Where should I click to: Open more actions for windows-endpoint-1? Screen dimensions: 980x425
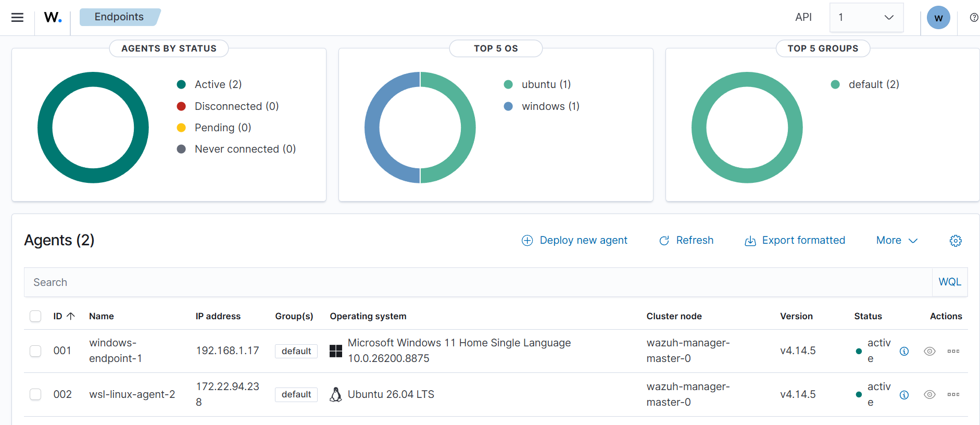click(953, 351)
